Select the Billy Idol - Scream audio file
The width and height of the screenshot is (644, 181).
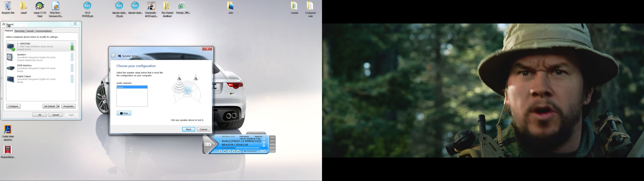click(x=56, y=9)
